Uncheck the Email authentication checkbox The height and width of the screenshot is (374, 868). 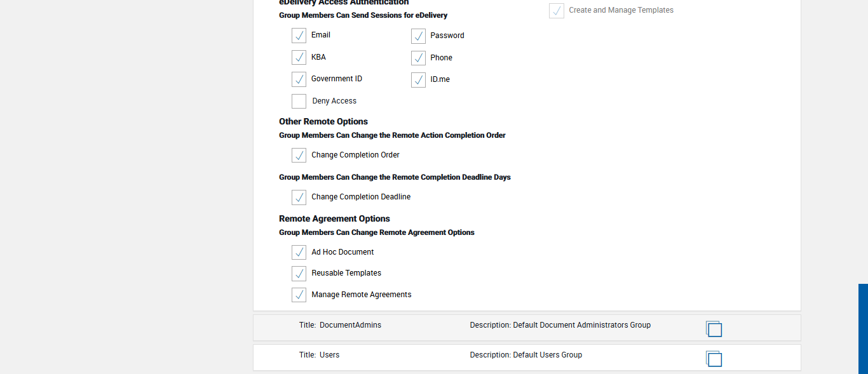(299, 36)
